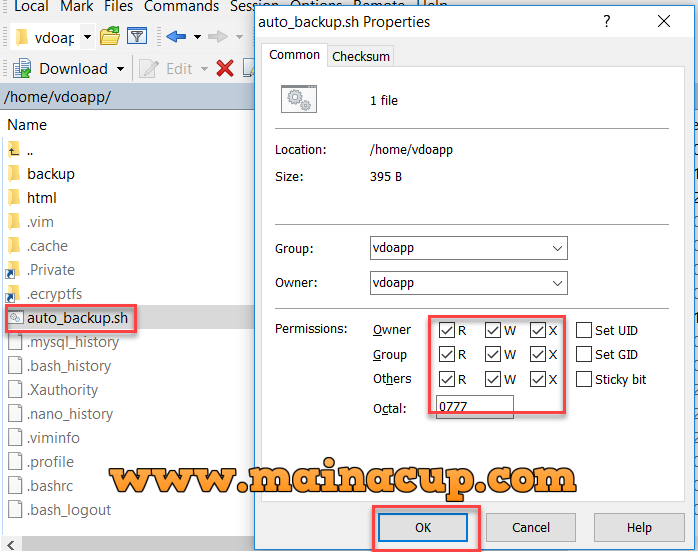Click the backup folder icon

tap(14, 173)
